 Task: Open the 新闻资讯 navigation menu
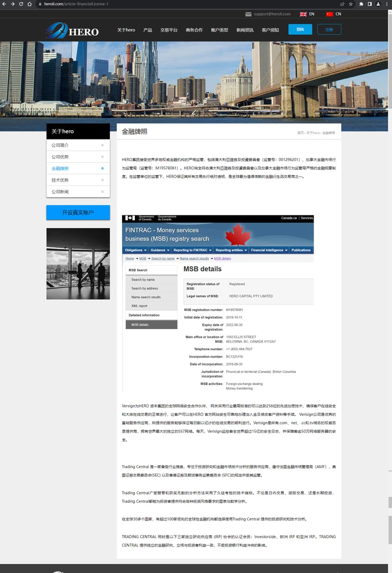(x=245, y=30)
